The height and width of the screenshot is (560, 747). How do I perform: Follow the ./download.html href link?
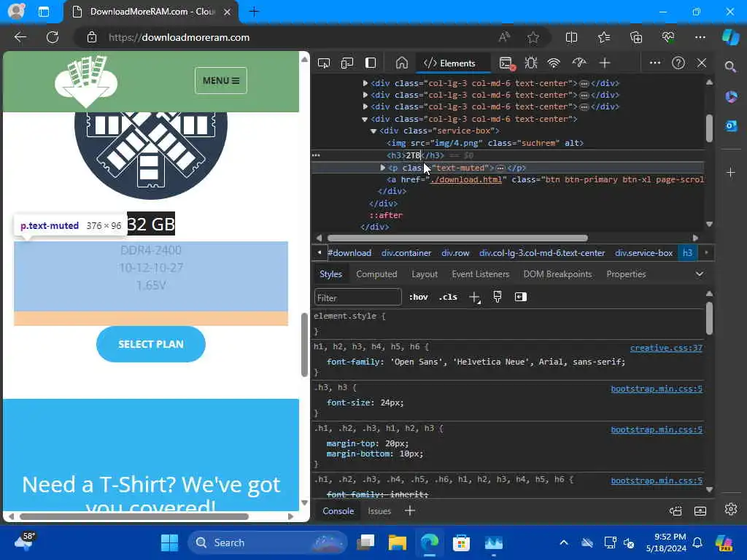coord(466,179)
